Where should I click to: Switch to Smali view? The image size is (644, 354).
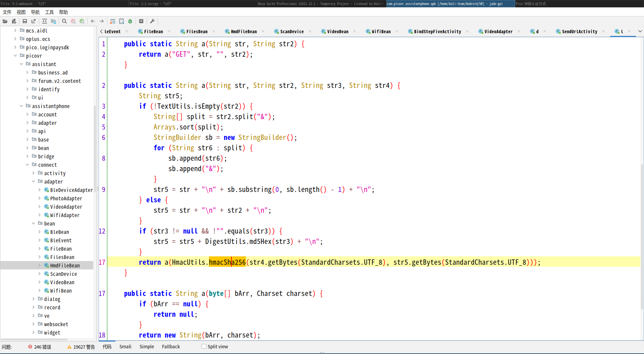(125, 347)
